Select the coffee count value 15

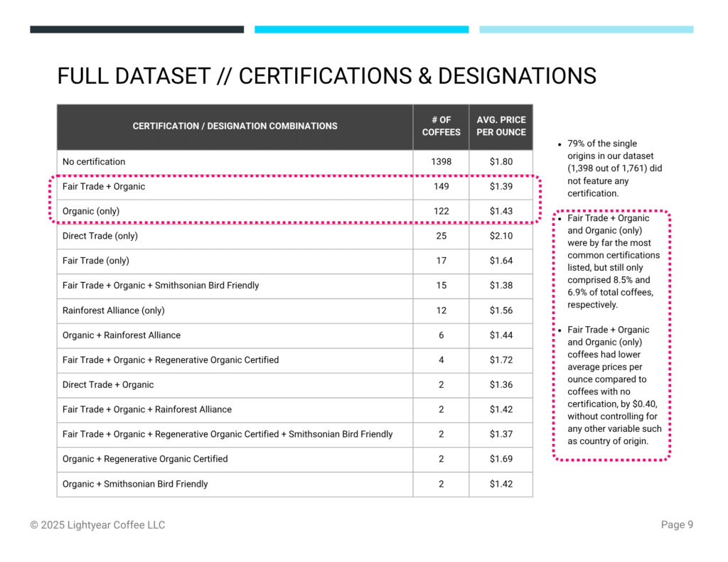[441, 286]
